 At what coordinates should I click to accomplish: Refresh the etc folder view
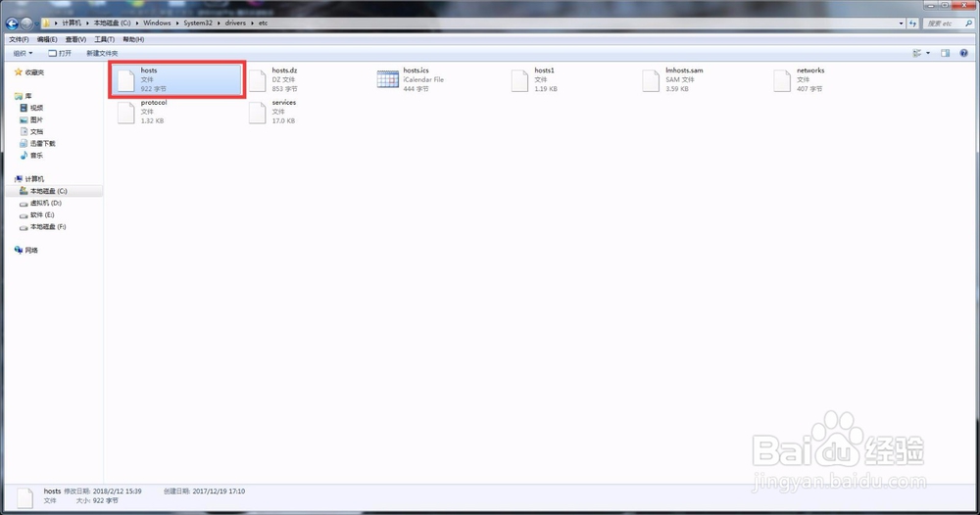(x=913, y=23)
